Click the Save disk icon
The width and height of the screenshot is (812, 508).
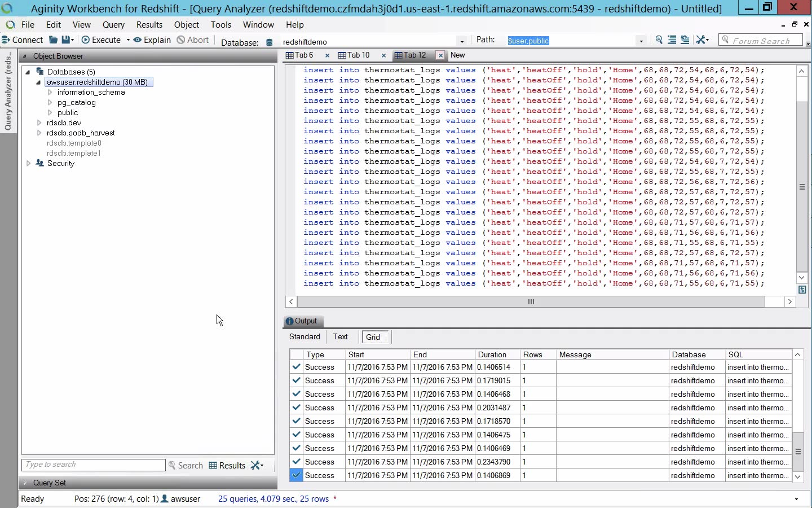67,40
